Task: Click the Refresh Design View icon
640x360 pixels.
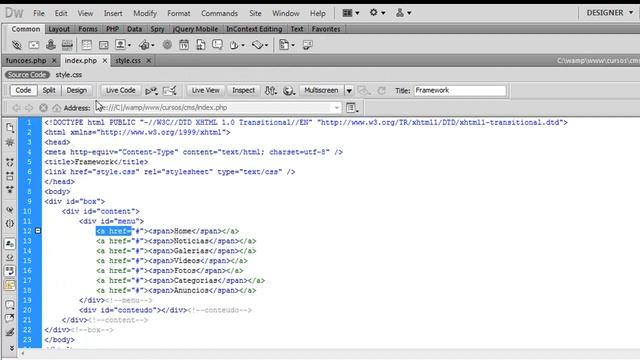Action: pos(382,91)
